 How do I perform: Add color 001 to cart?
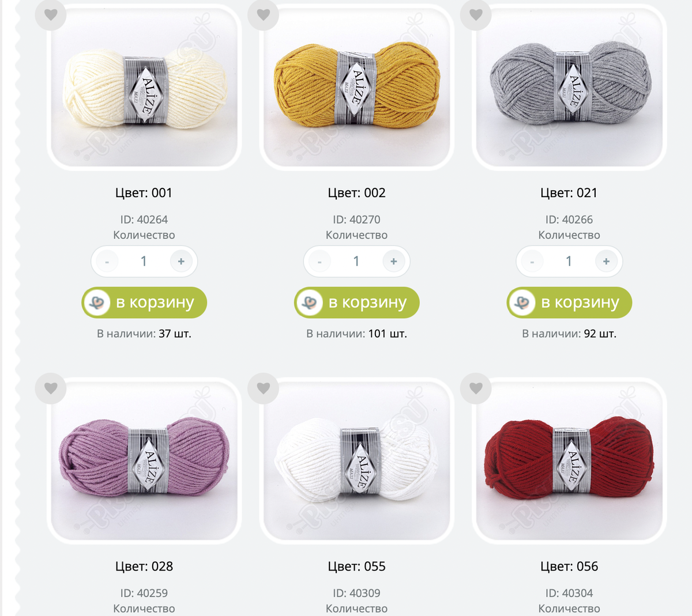coord(144,303)
